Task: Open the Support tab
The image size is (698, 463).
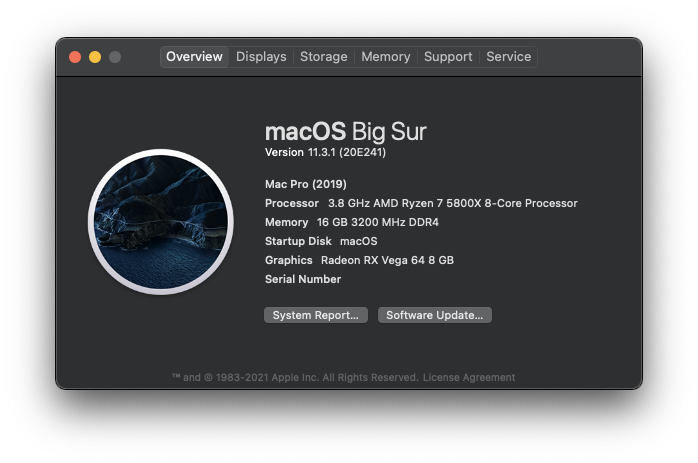Action: tap(448, 57)
